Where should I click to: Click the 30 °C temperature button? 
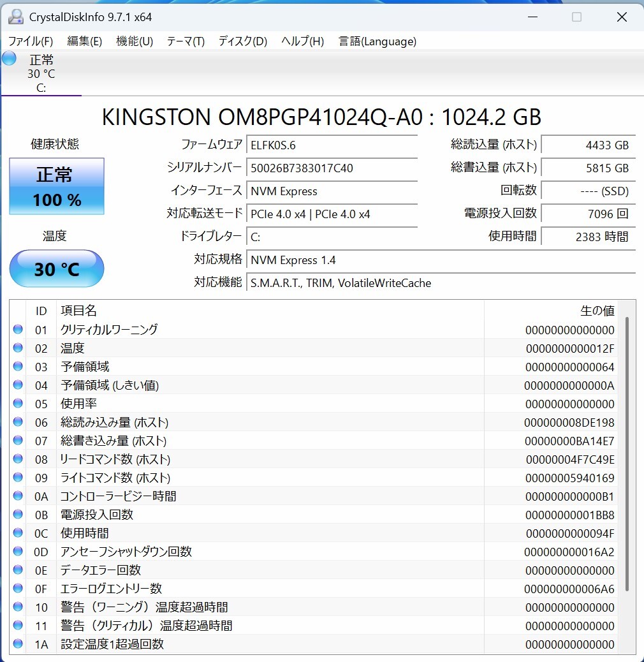pos(57,269)
